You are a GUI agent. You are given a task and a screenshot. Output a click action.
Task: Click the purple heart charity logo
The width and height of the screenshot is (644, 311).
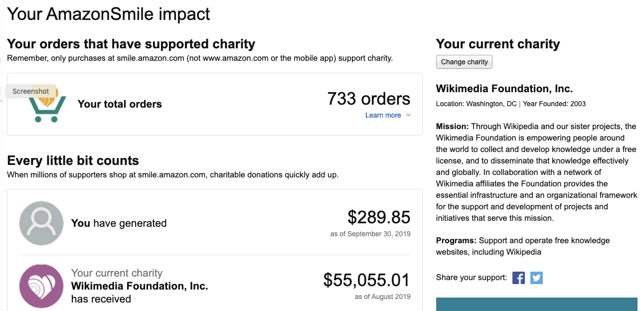click(41, 286)
